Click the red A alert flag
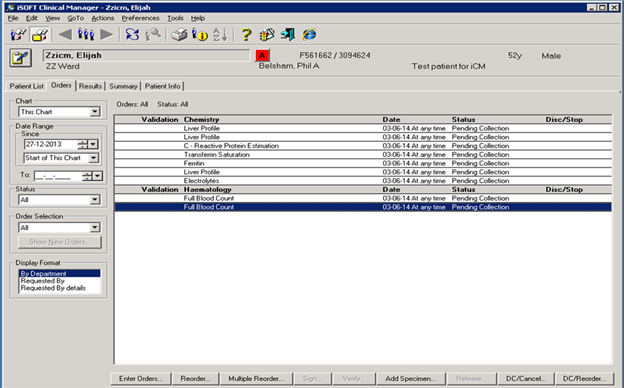The height and width of the screenshot is (388, 624). click(x=262, y=56)
